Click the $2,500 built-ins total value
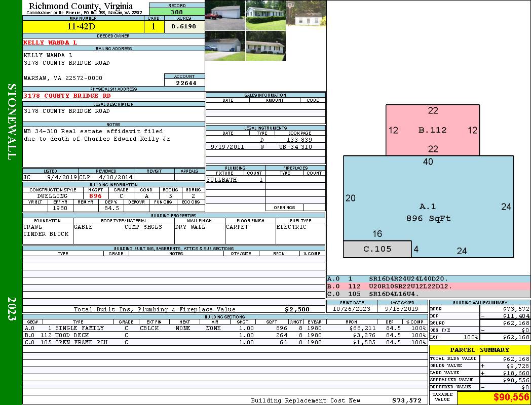Screen dimensions: 532x405 [x=297, y=309]
